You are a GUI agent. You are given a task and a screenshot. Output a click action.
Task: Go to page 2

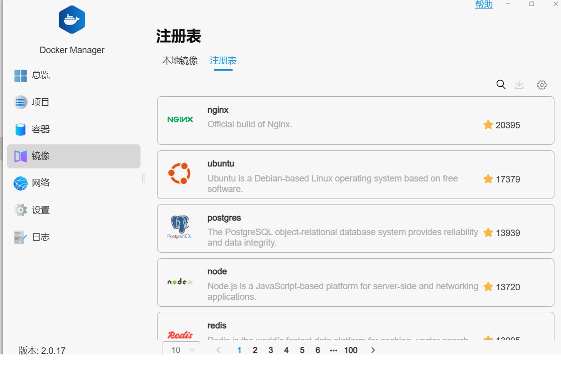[x=255, y=350]
